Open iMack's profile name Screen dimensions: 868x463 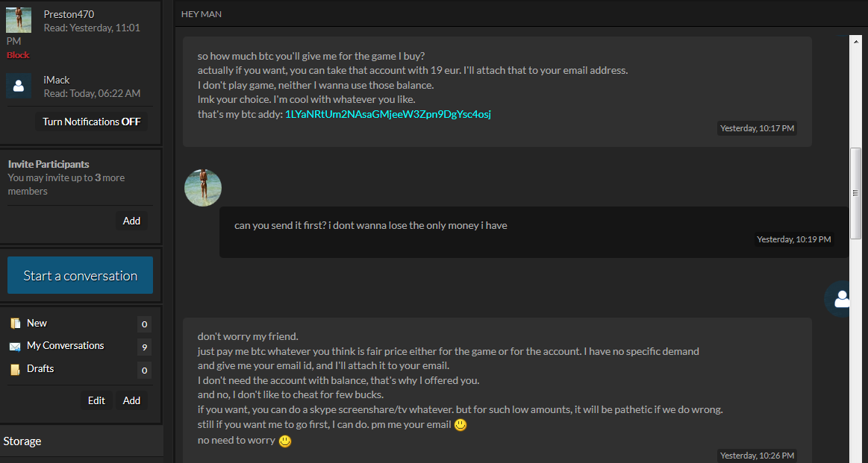point(57,81)
